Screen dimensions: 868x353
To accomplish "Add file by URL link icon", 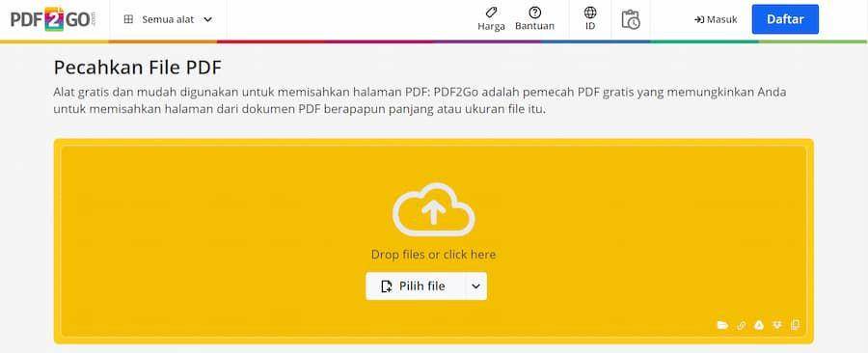I will 742,325.
